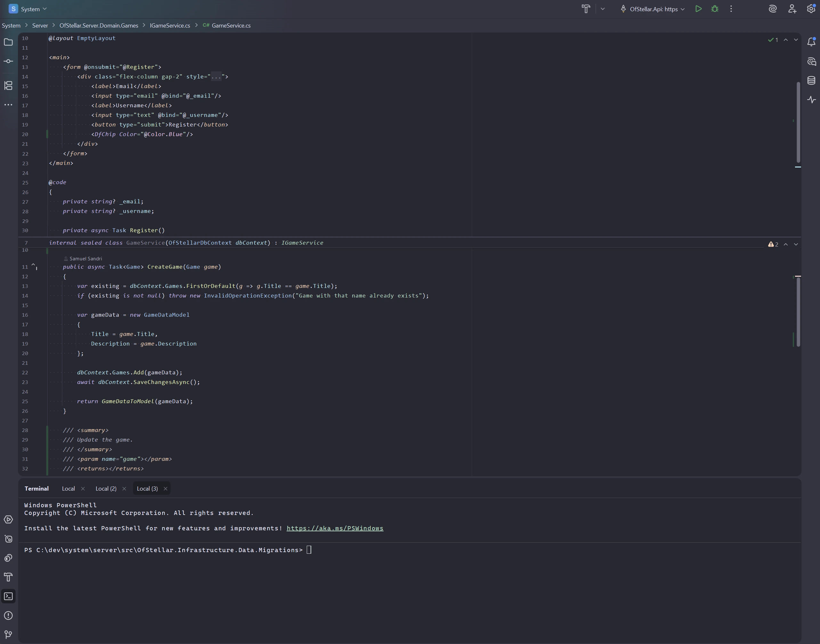This screenshot has width=820, height=644.
Task: Select the Terminal tab
Action: pyautogui.click(x=37, y=488)
